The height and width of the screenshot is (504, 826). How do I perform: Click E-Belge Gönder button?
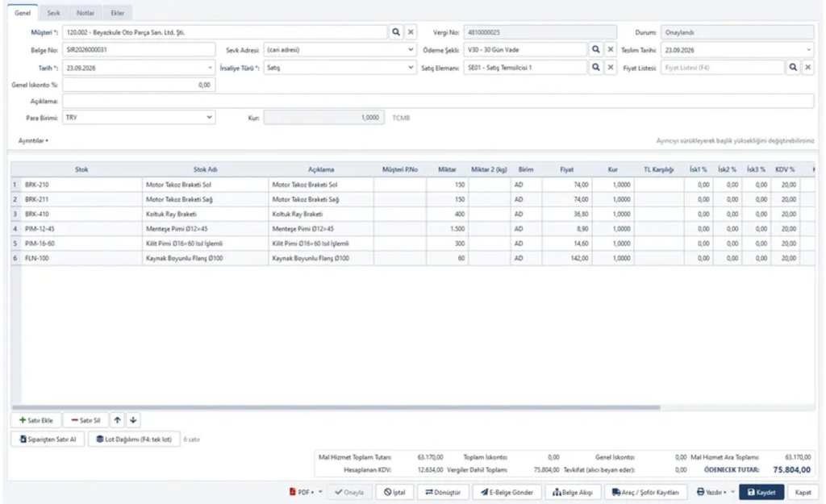coord(507,493)
